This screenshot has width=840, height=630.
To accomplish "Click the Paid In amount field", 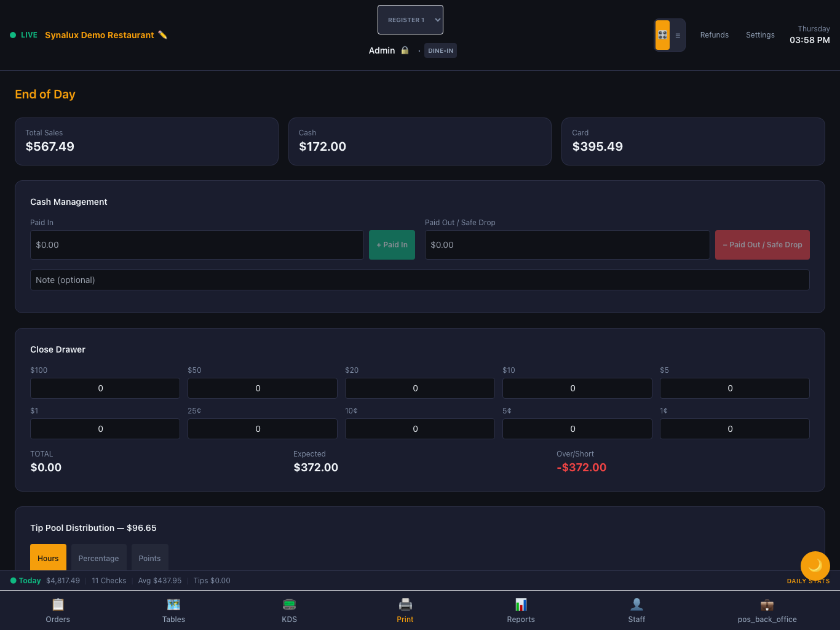I will 197,245.
